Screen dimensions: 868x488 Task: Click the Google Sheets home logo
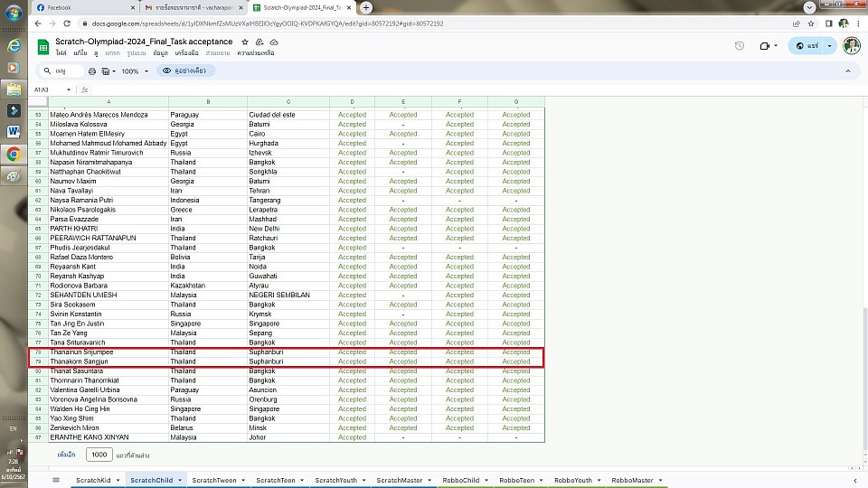[42, 47]
